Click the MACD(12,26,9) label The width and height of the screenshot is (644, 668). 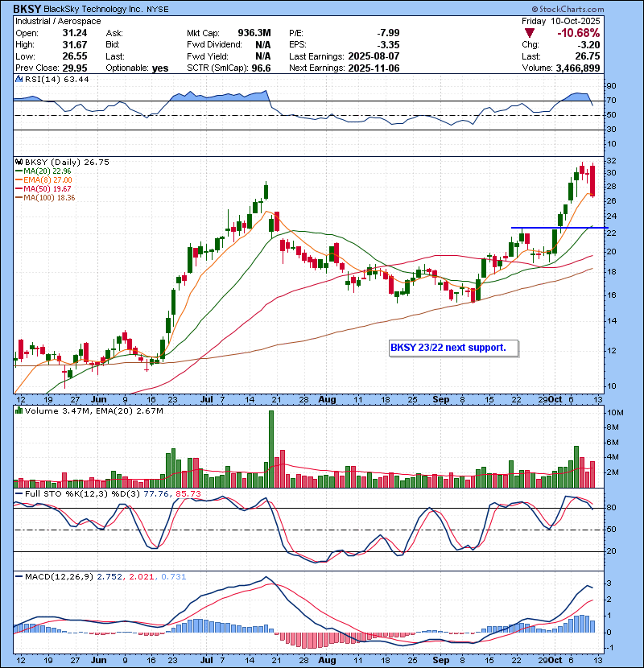click(x=59, y=577)
